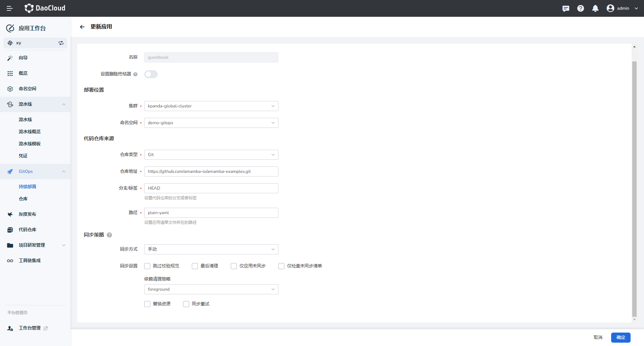Open 流水线模板 in the sidebar

click(30, 144)
